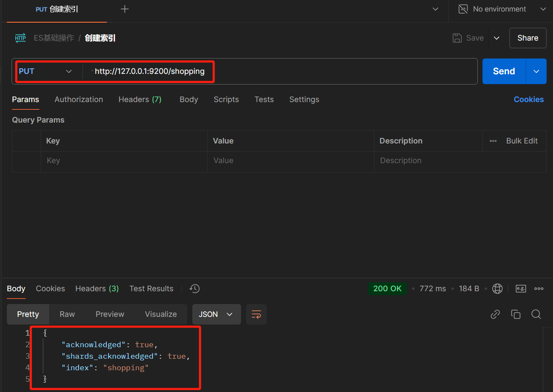Click the Query Params heading
The width and height of the screenshot is (553, 392).
click(38, 120)
